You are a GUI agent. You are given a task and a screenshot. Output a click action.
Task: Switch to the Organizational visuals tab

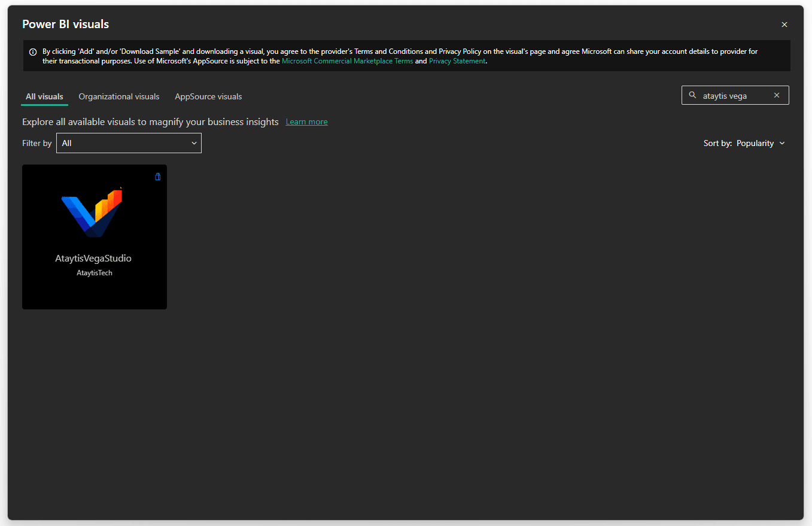coord(119,96)
